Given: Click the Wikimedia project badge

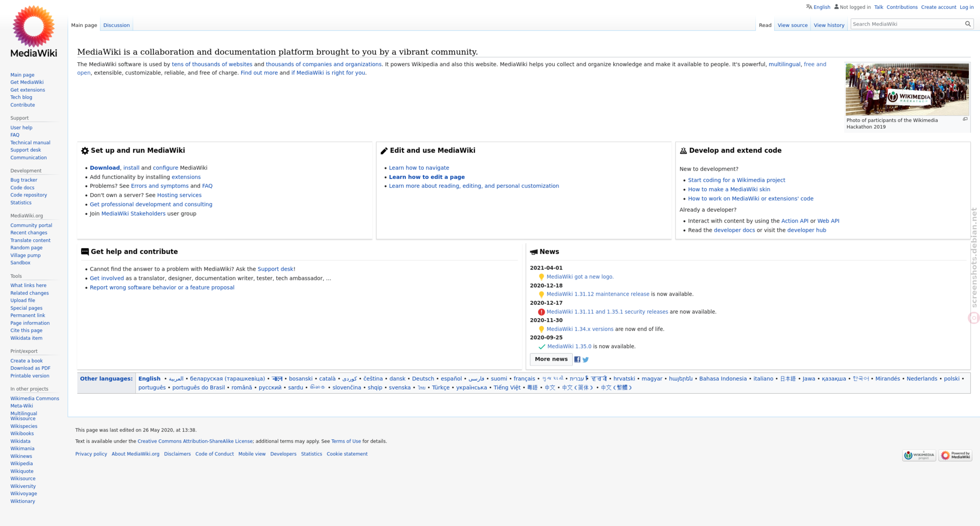Looking at the screenshot, I should coord(919,455).
